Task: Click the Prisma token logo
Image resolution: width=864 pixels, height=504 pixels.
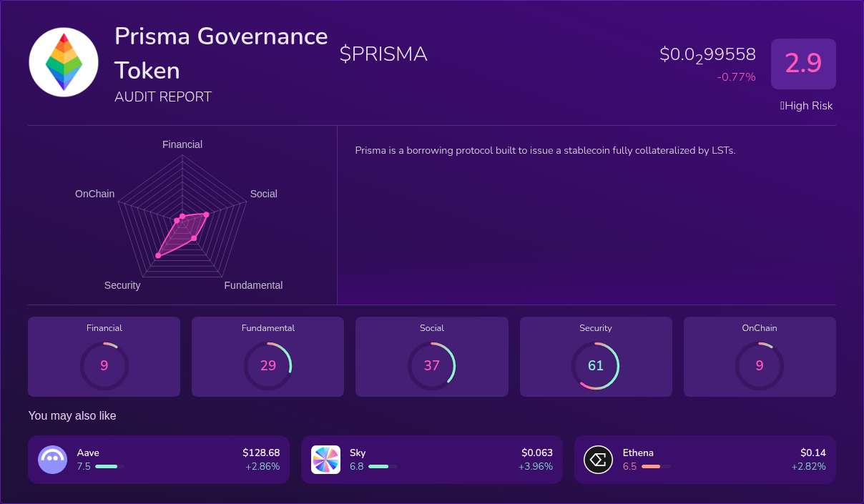Action: (x=63, y=62)
